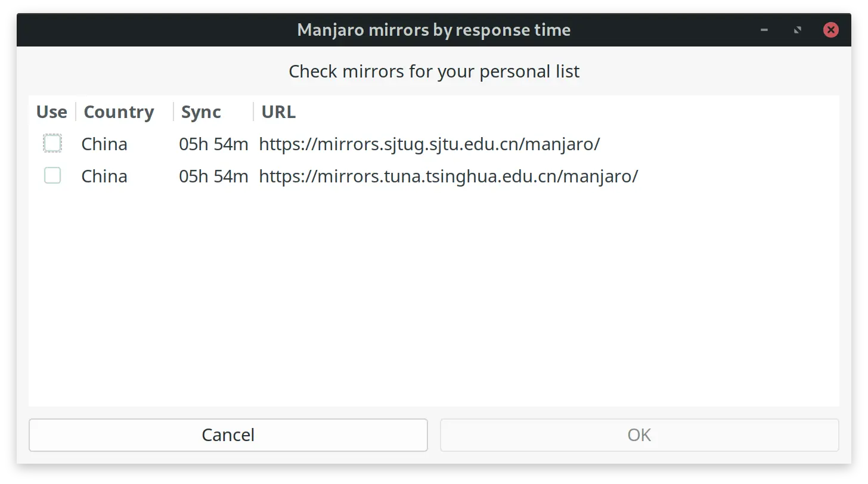Click the Use column header
The height and width of the screenshot is (484, 868).
click(52, 112)
